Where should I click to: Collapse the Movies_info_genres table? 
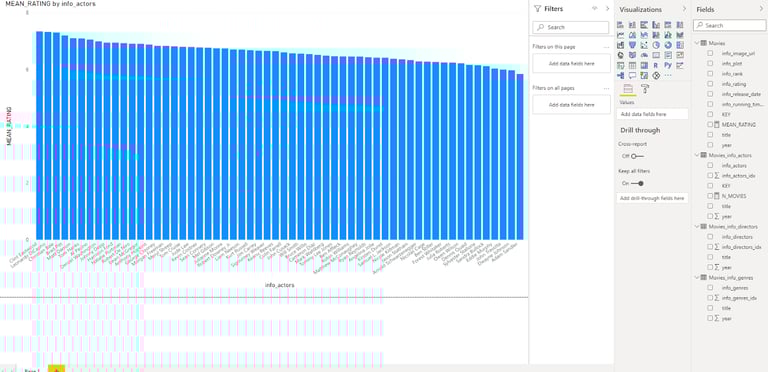click(x=697, y=278)
